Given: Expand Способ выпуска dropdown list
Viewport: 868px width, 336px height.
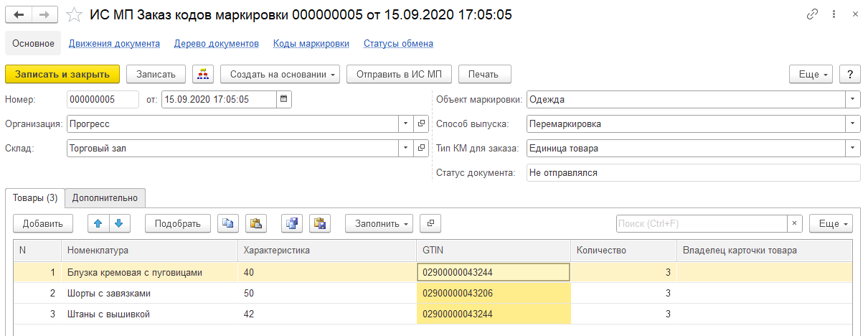Looking at the screenshot, I should 852,123.
